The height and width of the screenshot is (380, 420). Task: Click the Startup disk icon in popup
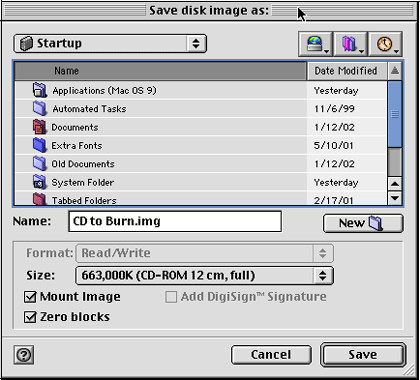(26, 44)
